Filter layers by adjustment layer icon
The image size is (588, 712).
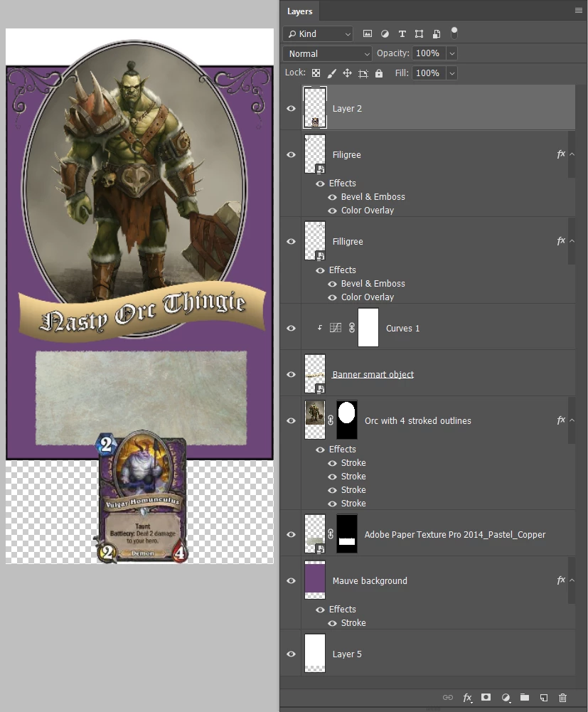click(385, 33)
